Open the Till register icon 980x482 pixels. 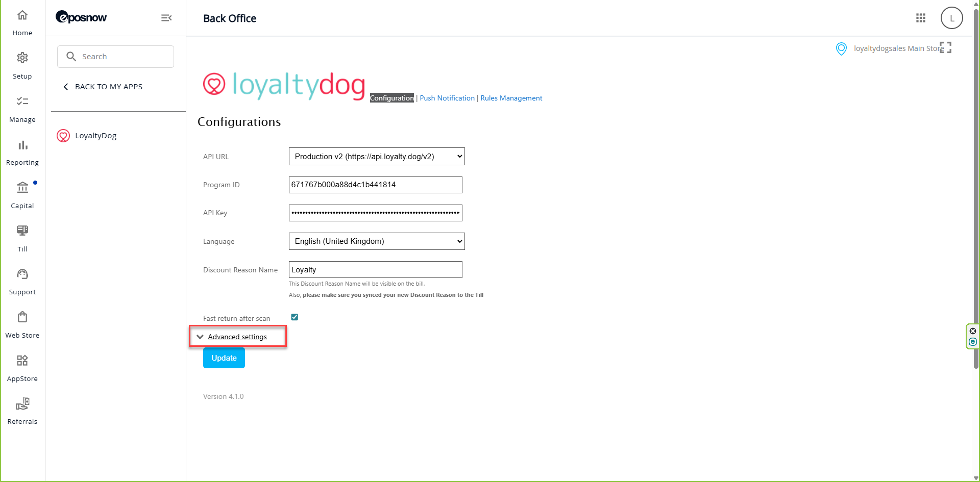point(22,231)
